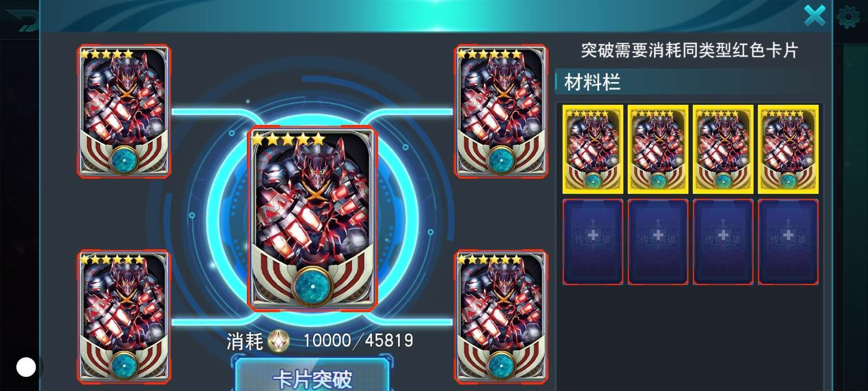Close the card breakthrough panel
The height and width of the screenshot is (391, 868).
[x=814, y=15]
